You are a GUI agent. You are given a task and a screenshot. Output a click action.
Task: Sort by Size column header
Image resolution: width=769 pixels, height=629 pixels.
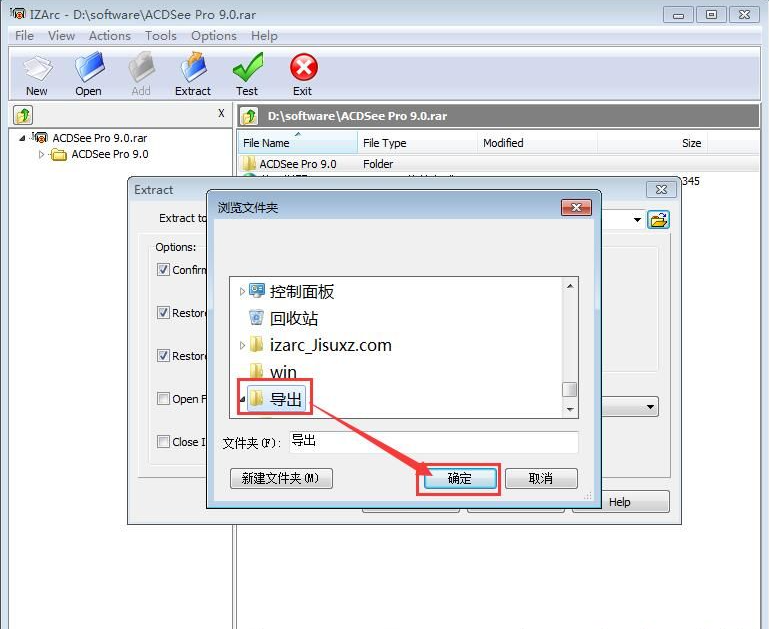click(x=652, y=143)
